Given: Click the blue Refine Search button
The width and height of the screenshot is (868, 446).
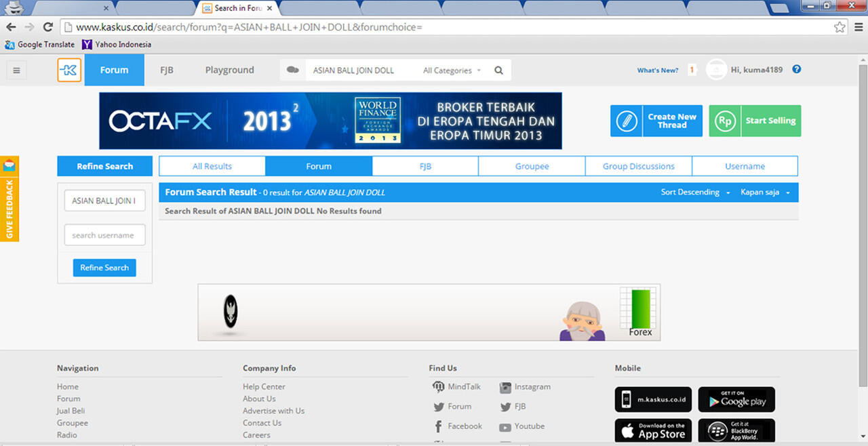Looking at the screenshot, I should 104,268.
